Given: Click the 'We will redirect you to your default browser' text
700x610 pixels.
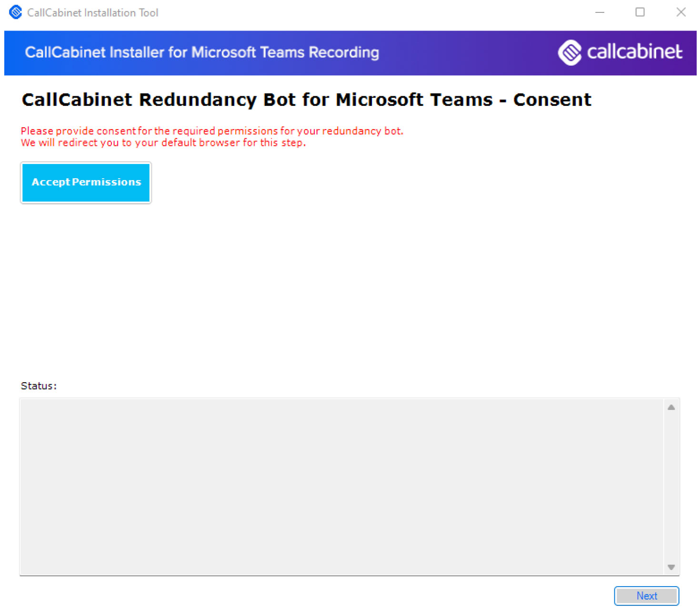Looking at the screenshot, I should pyautogui.click(x=163, y=143).
